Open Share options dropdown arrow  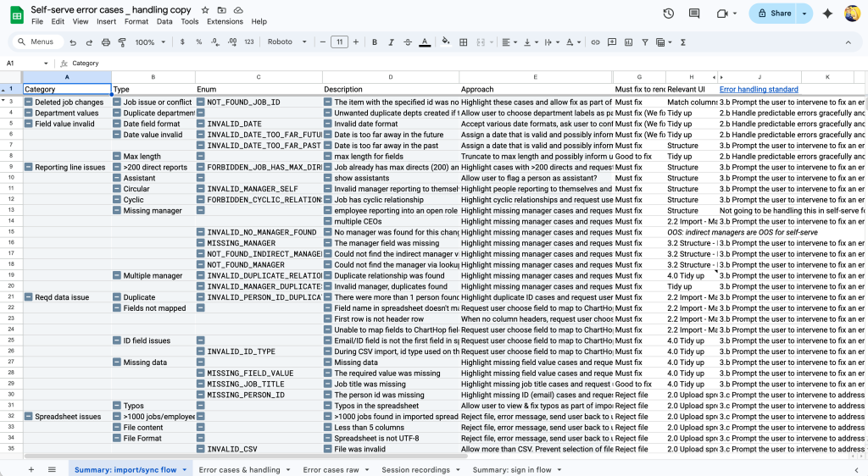tap(804, 14)
